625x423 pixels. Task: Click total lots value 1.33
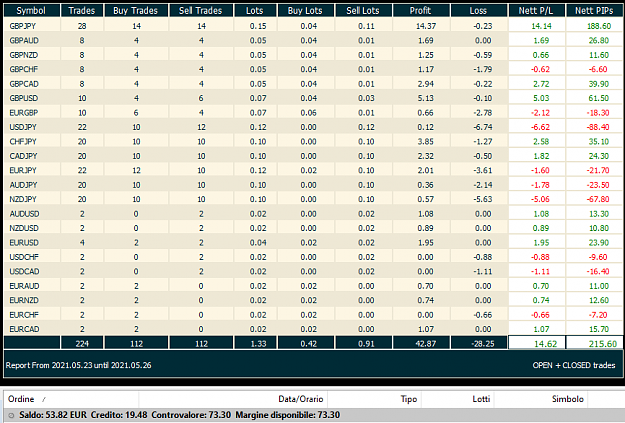coord(258,344)
